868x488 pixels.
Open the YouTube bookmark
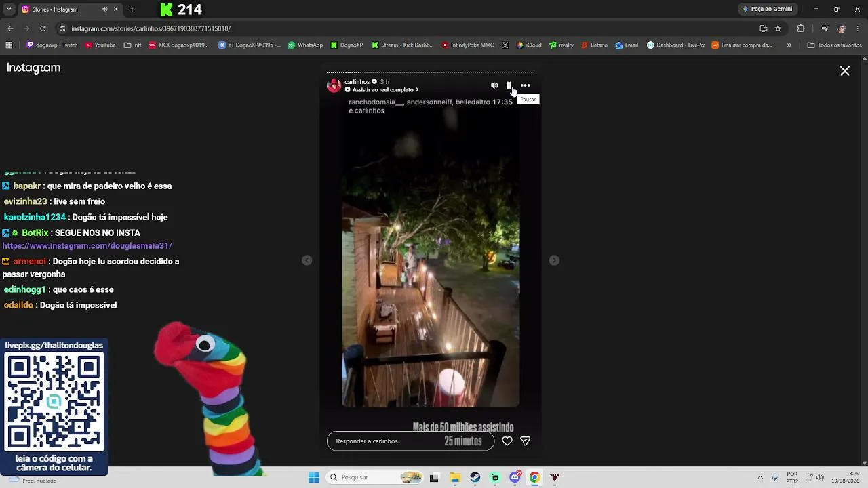(100, 45)
